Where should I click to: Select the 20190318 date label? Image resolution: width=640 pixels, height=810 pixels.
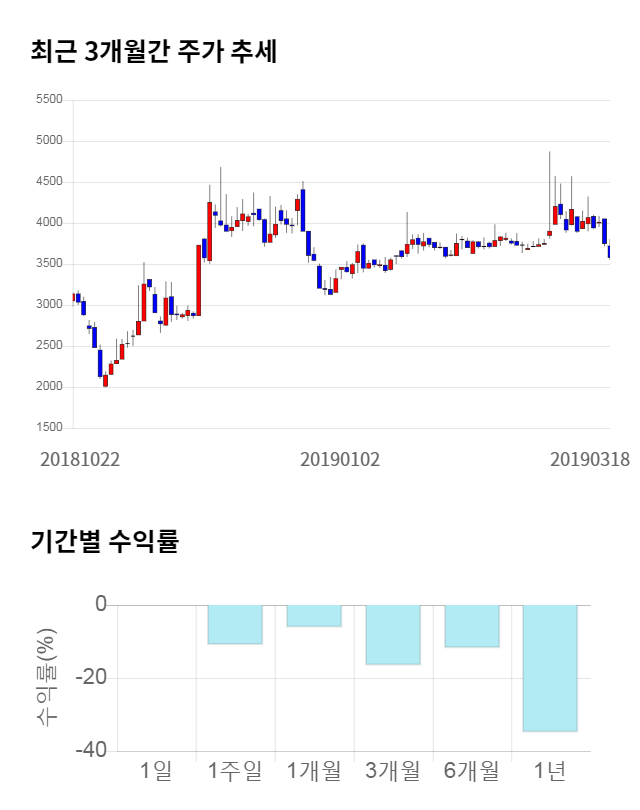tap(590, 459)
